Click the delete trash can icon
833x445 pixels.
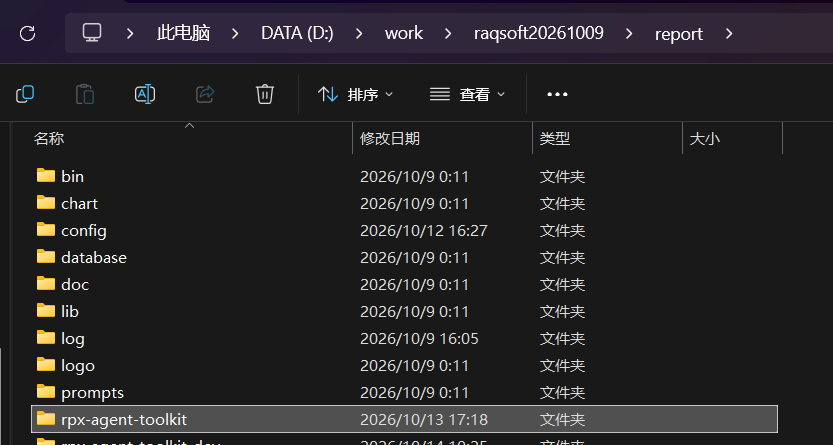[265, 94]
